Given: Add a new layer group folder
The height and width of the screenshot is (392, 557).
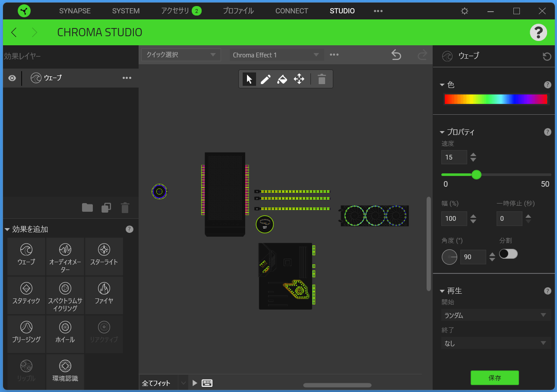Looking at the screenshot, I should [87, 208].
